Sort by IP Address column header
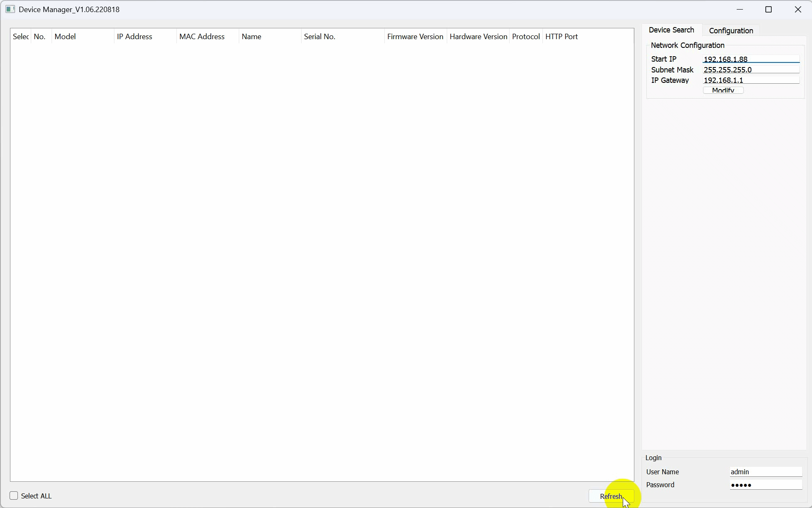The width and height of the screenshot is (812, 508). [135, 37]
